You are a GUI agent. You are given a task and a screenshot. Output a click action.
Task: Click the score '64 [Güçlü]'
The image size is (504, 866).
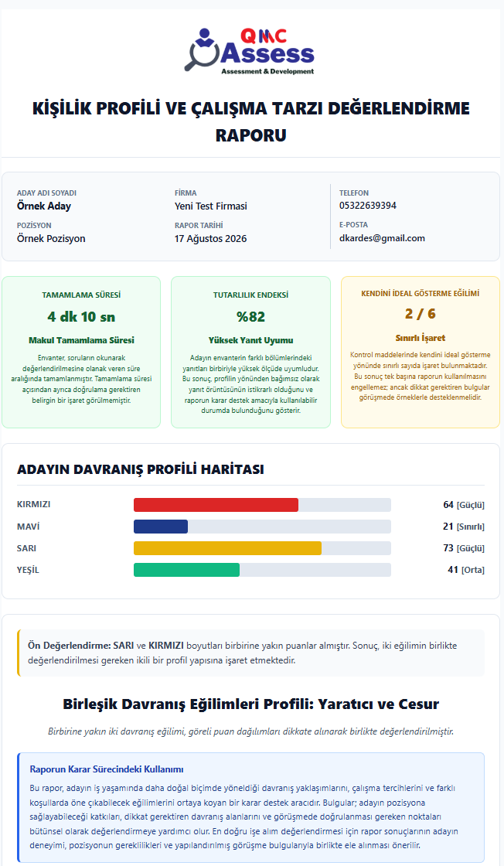click(x=464, y=505)
